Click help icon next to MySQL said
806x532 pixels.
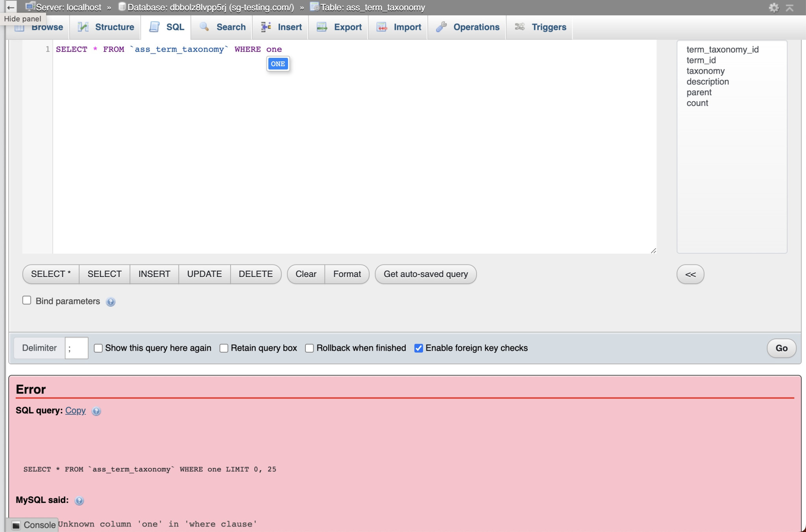[x=79, y=501]
